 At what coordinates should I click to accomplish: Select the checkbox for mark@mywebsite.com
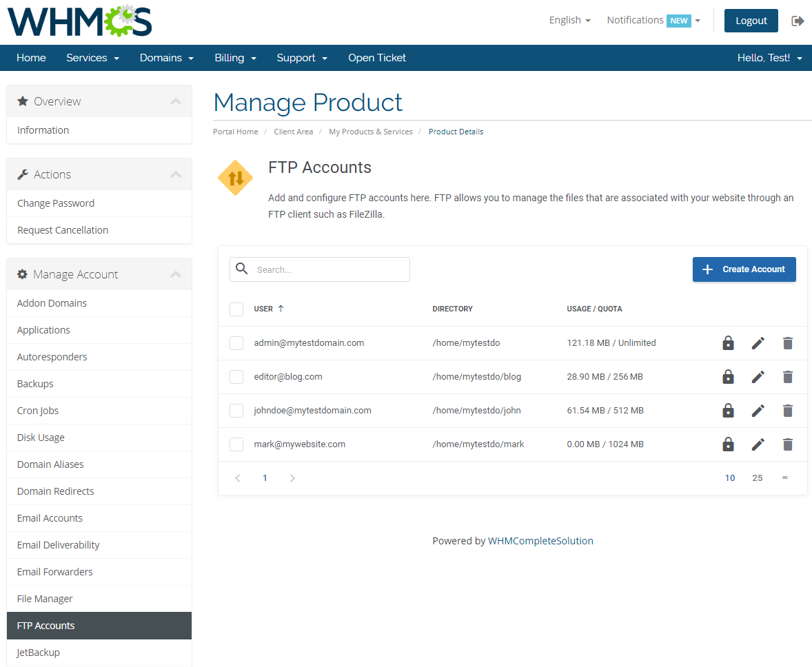[x=236, y=444]
